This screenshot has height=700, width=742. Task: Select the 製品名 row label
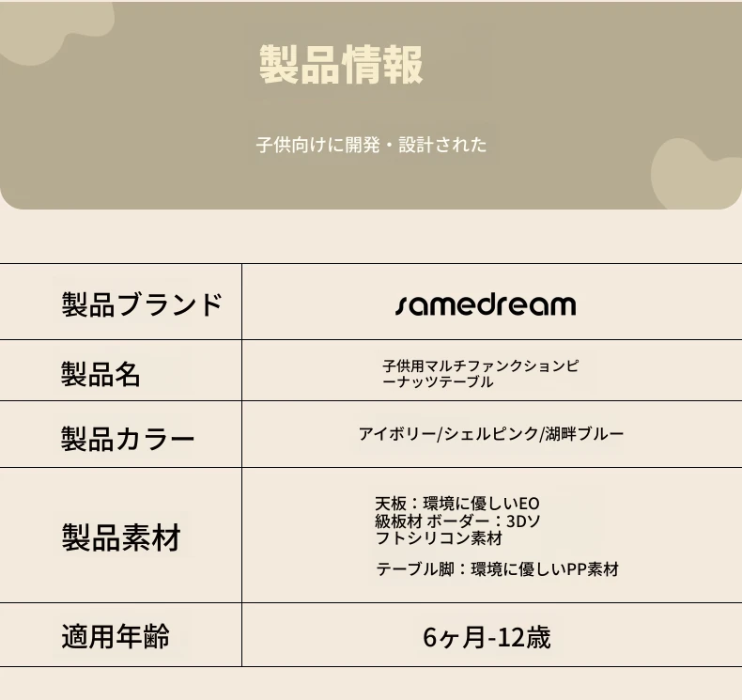[x=100, y=374]
